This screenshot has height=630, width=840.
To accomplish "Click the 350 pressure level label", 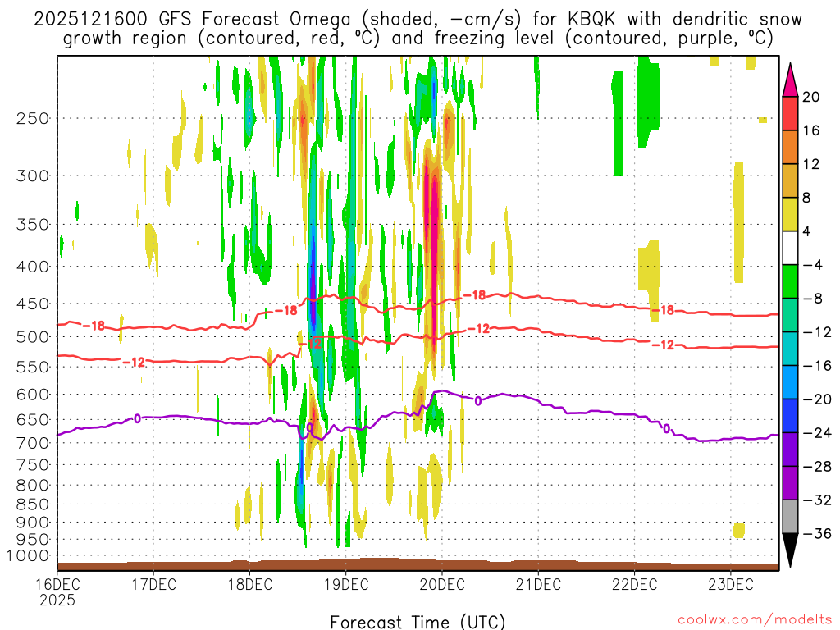I will [33, 225].
